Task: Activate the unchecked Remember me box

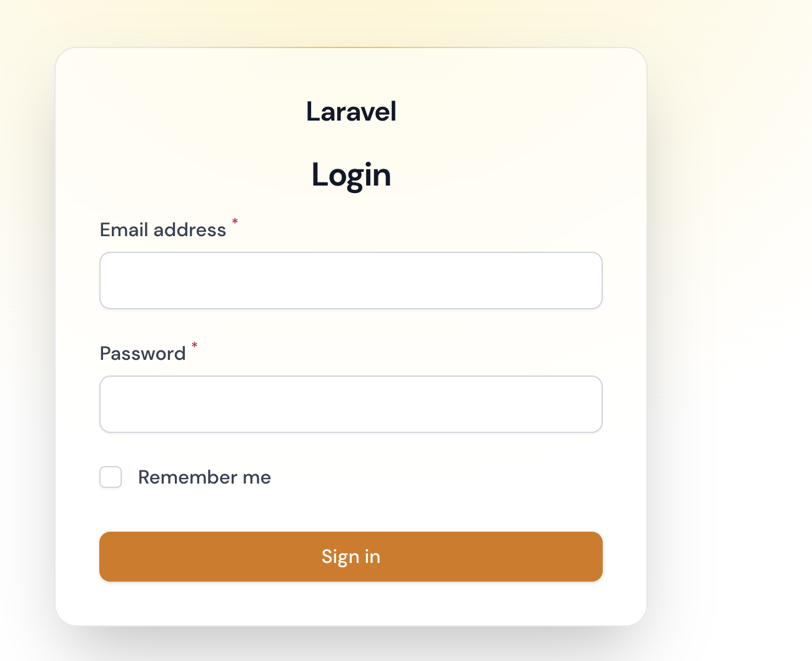Action: pos(111,477)
